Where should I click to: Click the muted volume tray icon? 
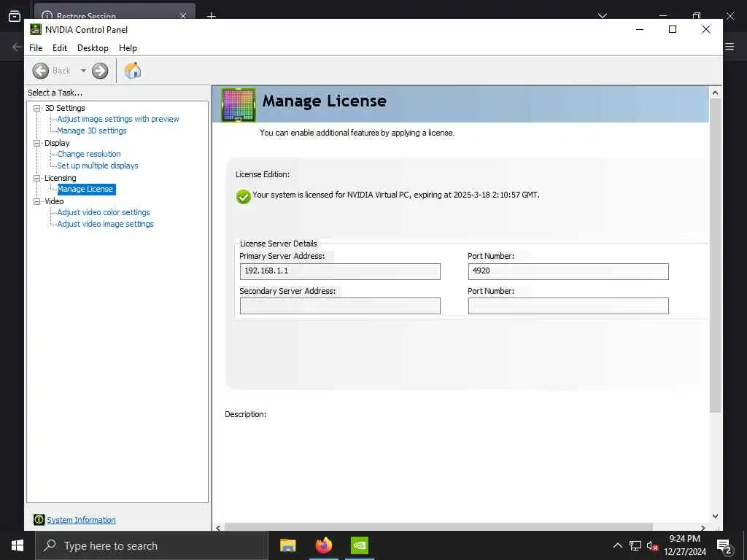(x=652, y=546)
